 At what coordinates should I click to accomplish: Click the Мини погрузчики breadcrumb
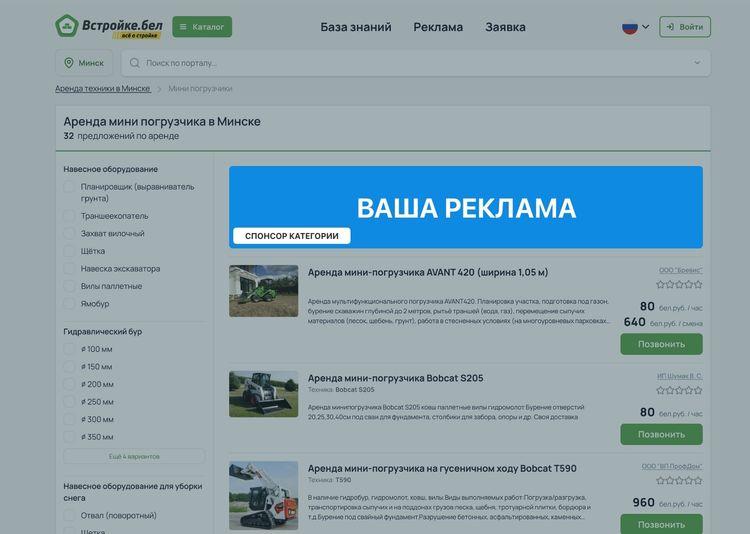[x=200, y=89]
